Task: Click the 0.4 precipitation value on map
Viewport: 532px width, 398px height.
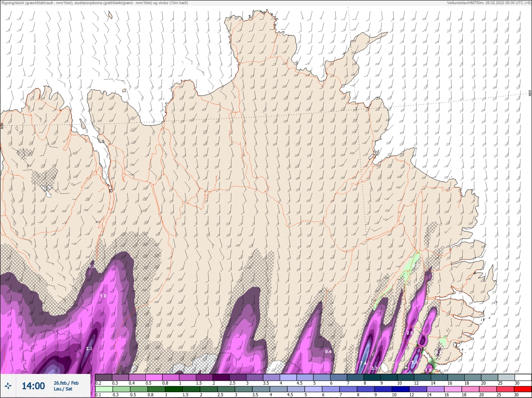Action: [328, 351]
